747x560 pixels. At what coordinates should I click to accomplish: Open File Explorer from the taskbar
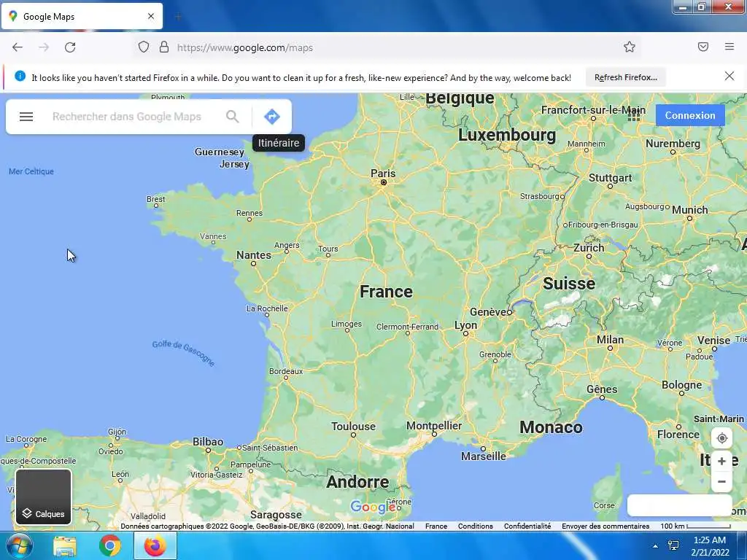coord(65,546)
